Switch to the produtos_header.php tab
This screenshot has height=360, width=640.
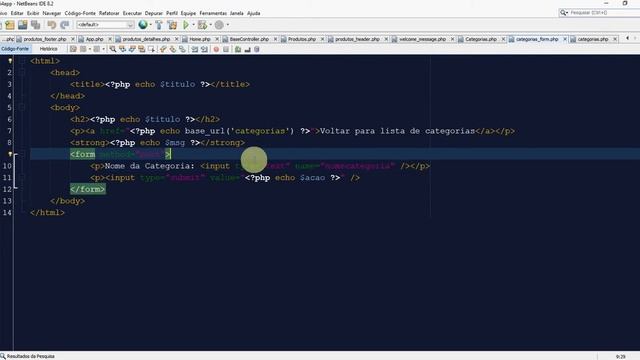[x=357, y=39]
